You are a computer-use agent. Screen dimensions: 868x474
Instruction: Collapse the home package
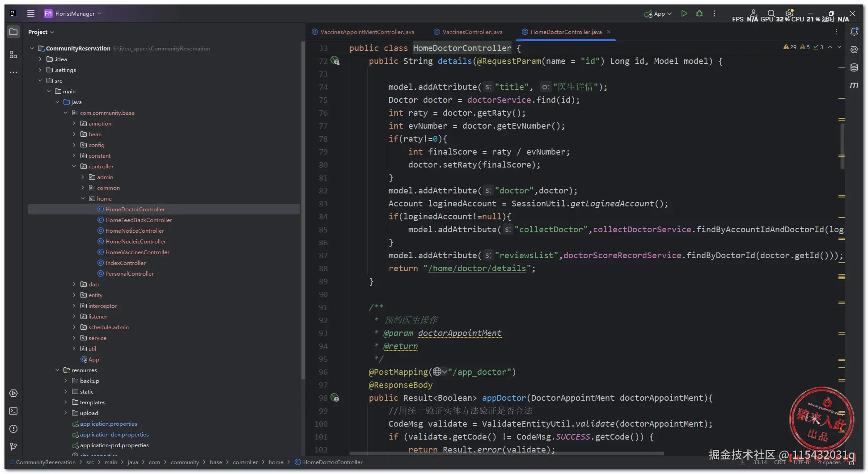[x=83, y=198]
